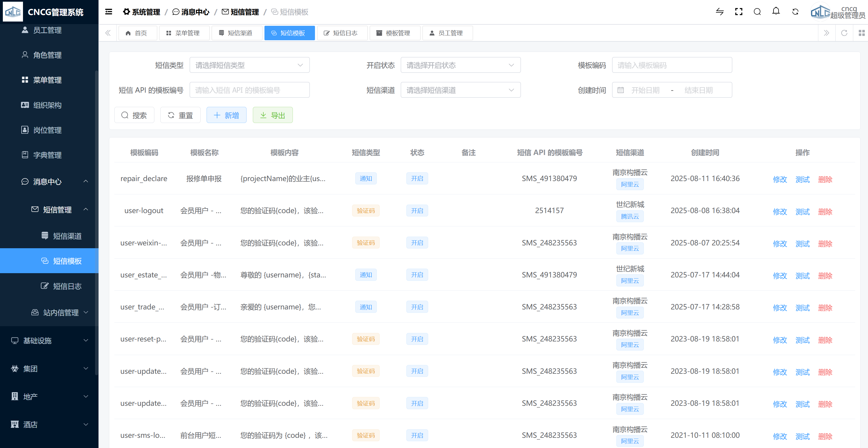Click the sidebar collapse hamburger icon
The width and height of the screenshot is (868, 448).
tap(108, 12)
